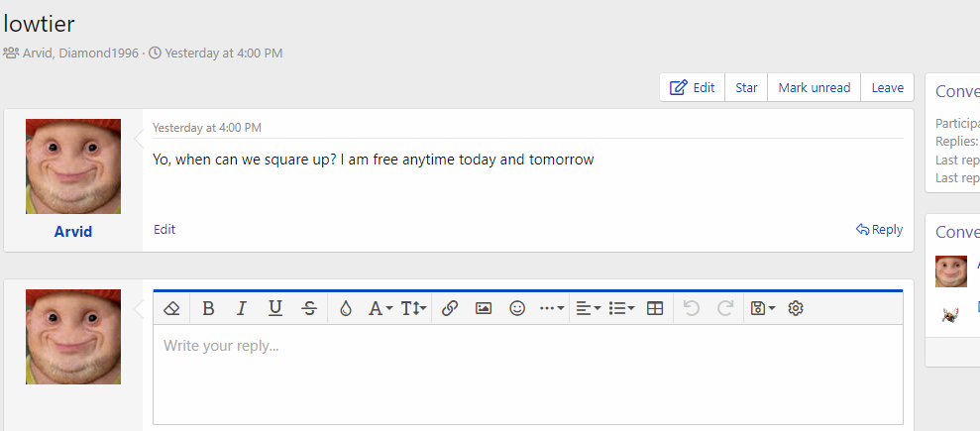Toggle italic text formatting
This screenshot has width=980, height=431.
click(x=241, y=308)
